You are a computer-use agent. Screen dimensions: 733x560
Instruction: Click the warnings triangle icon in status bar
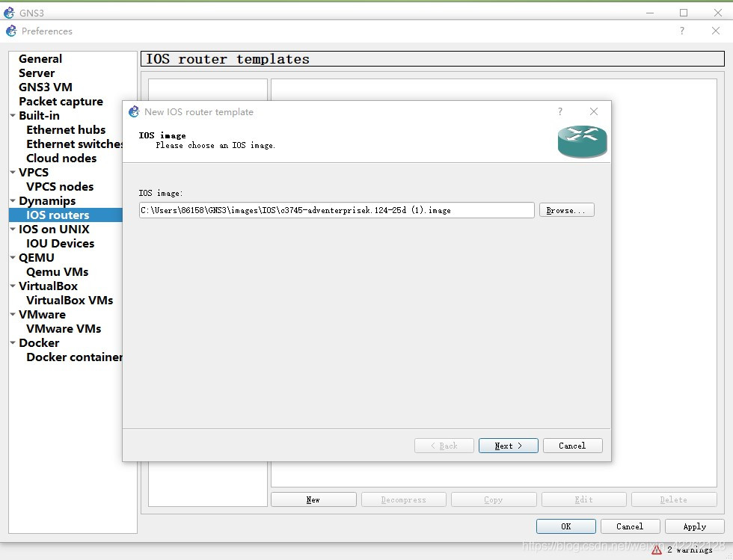(x=657, y=550)
